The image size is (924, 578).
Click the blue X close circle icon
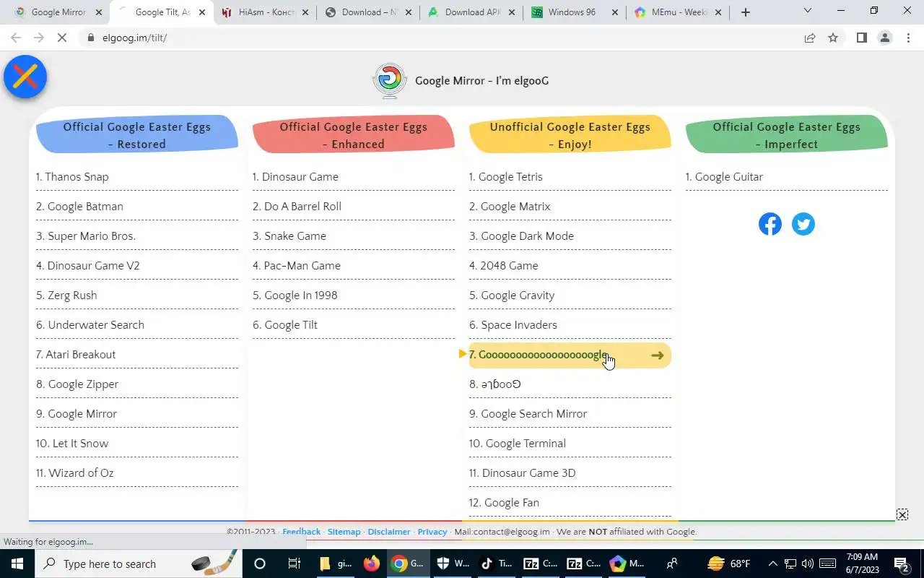tap(25, 77)
